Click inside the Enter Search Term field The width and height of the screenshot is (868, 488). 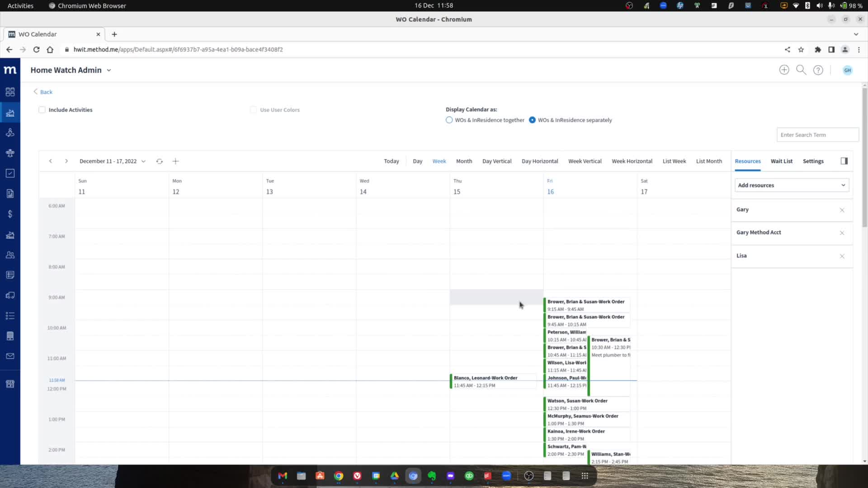point(817,135)
